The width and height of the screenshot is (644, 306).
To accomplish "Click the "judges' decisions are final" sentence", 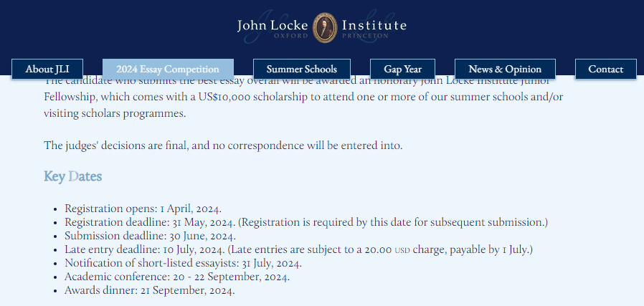I will 223,145.
